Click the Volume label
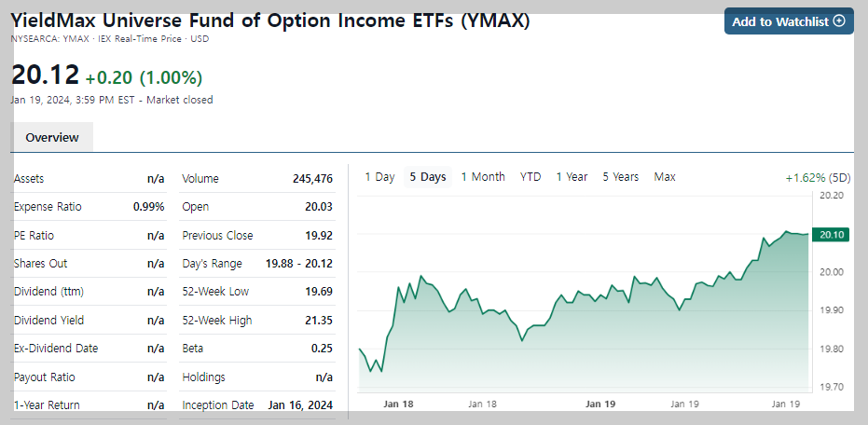Screen dimensions: 868x425 [200, 179]
